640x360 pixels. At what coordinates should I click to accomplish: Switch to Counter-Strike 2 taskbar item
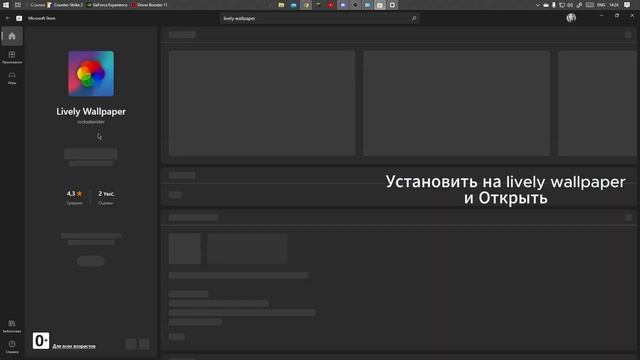[x=65, y=5]
